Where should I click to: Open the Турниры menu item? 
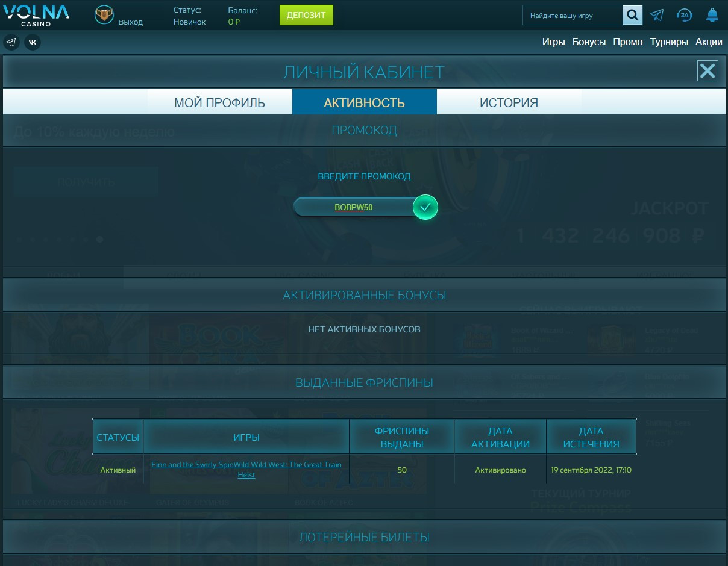(669, 42)
